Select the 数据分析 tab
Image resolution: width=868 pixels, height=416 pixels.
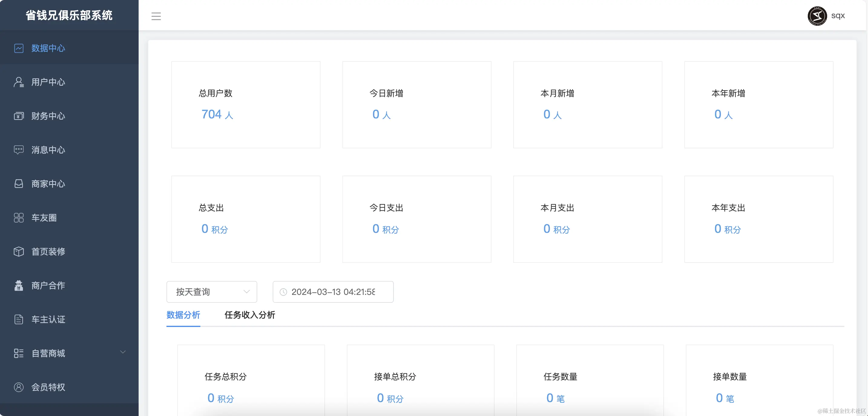click(183, 315)
